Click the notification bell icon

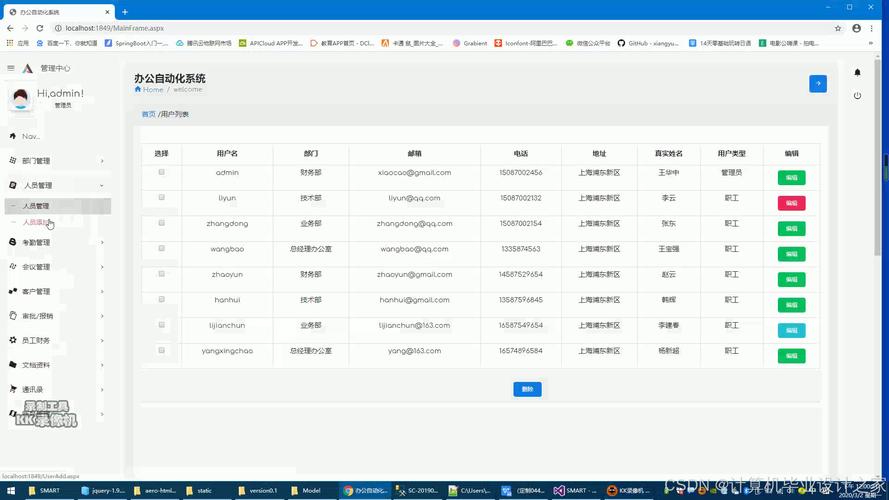tap(857, 73)
